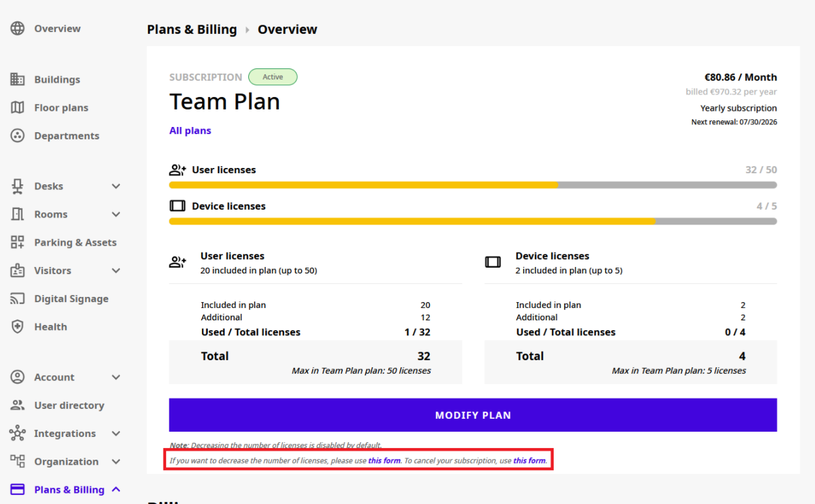The image size is (815, 504).
Task: Click device icon in Device licenses details
Action: (x=493, y=262)
